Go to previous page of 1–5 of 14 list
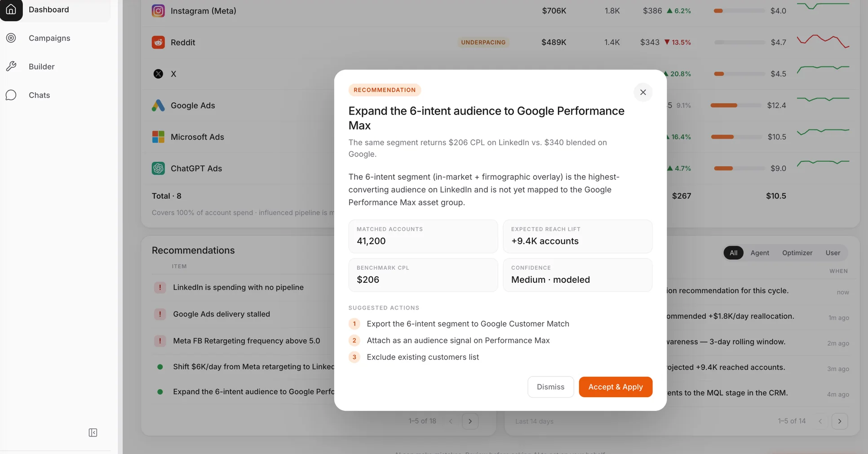This screenshot has height=454, width=868. pos(820,421)
